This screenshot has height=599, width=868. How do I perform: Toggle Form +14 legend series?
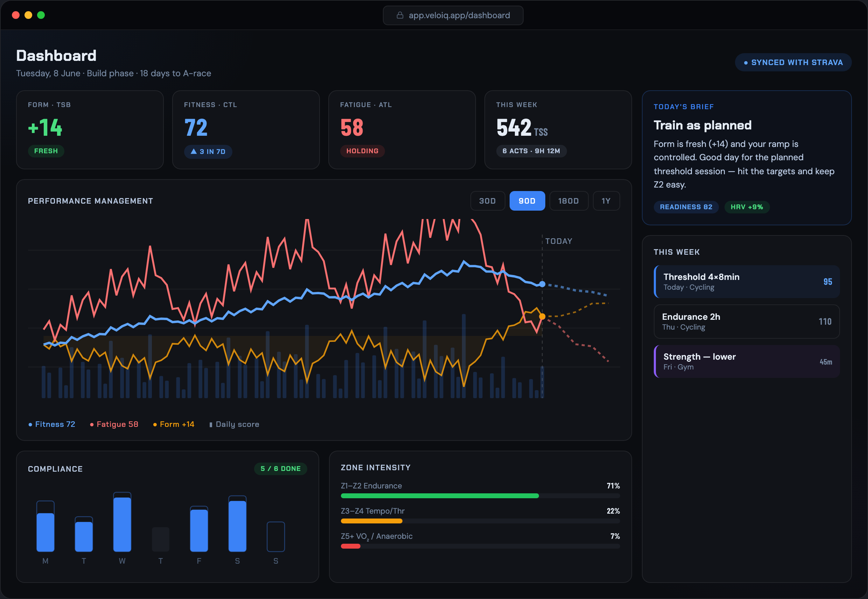click(x=174, y=424)
